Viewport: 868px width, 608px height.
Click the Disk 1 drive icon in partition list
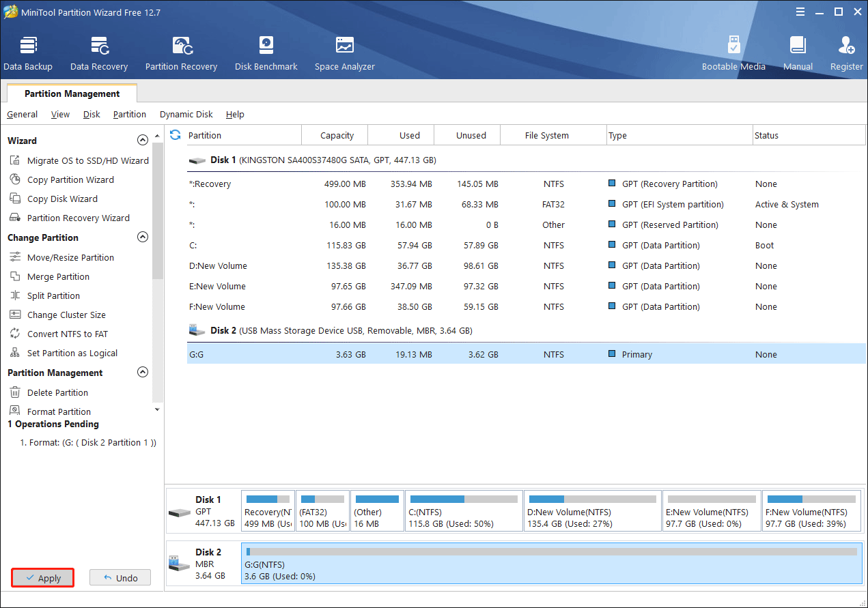click(197, 160)
